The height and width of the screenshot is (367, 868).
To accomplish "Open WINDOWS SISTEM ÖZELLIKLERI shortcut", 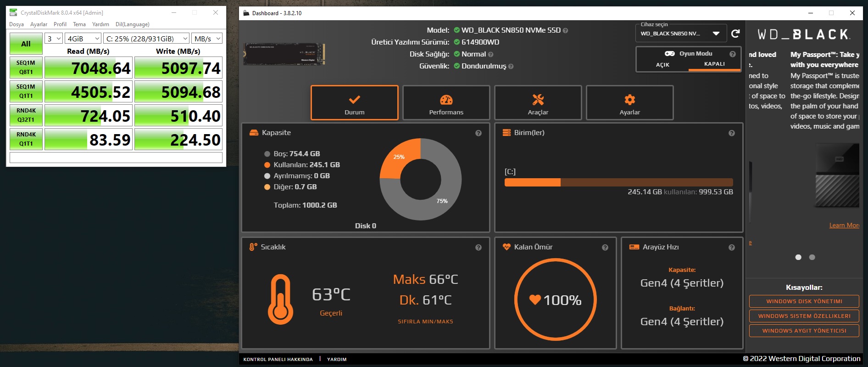I will tap(804, 316).
